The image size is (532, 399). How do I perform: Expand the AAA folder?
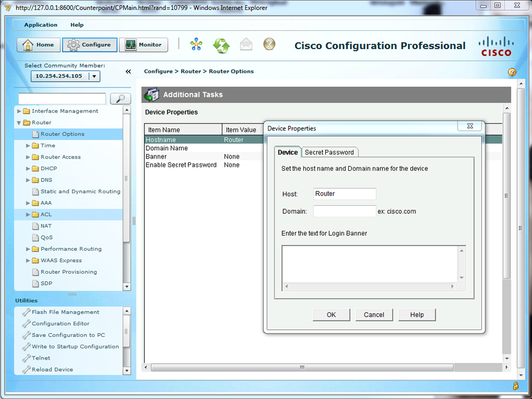(x=28, y=203)
